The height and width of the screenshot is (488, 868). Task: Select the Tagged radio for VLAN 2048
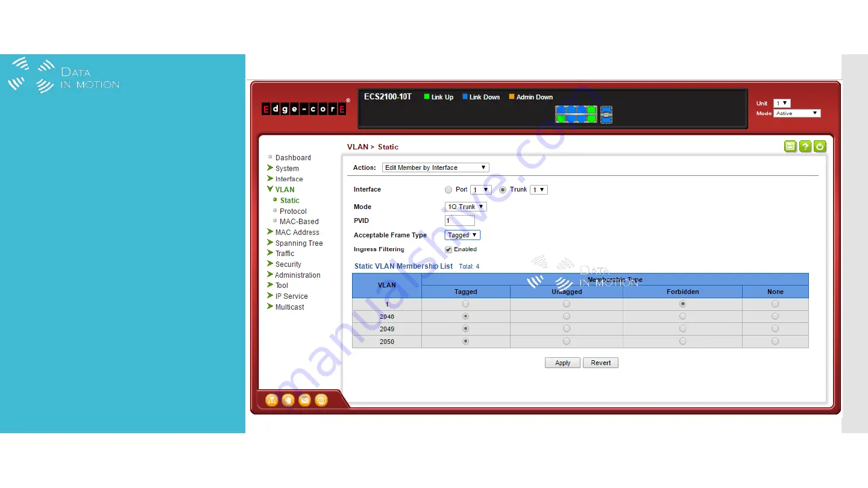465,316
